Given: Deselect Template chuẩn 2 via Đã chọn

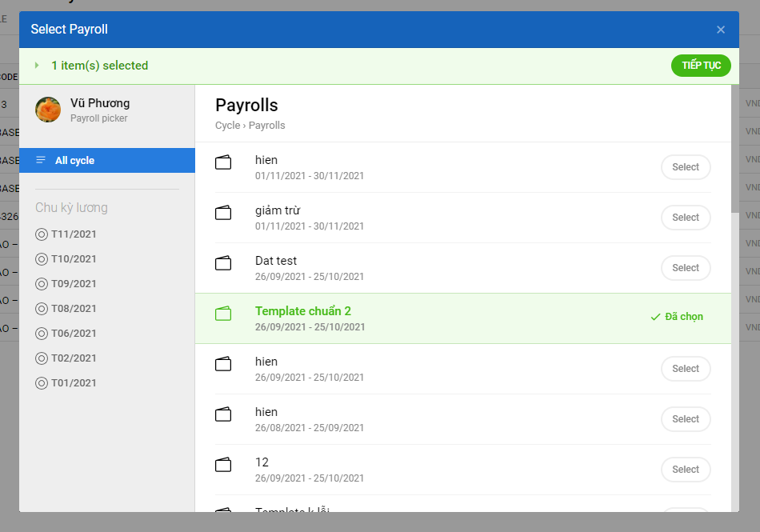Looking at the screenshot, I should click(677, 316).
